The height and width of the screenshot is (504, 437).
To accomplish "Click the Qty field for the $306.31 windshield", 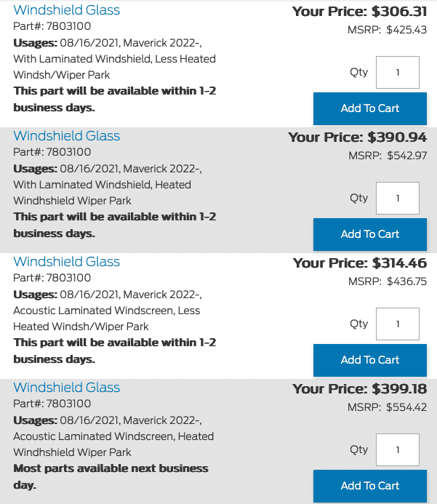I will coord(398,72).
